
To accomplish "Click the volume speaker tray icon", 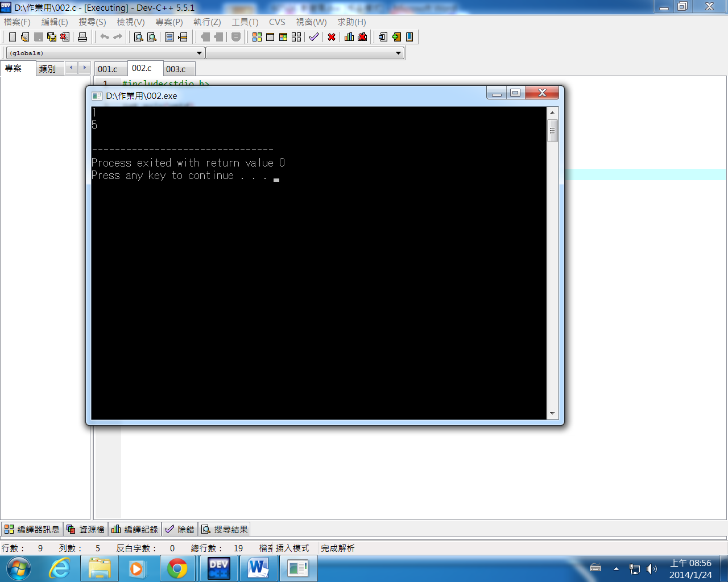I will pos(652,569).
